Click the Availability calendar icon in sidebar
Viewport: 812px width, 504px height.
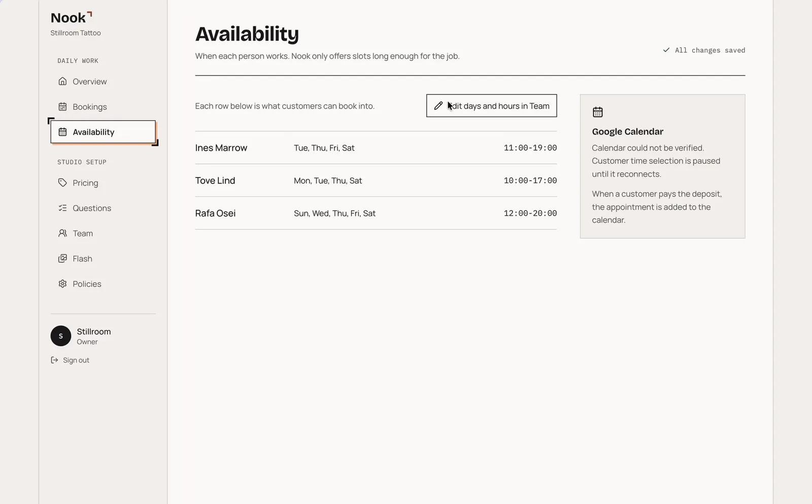(62, 132)
